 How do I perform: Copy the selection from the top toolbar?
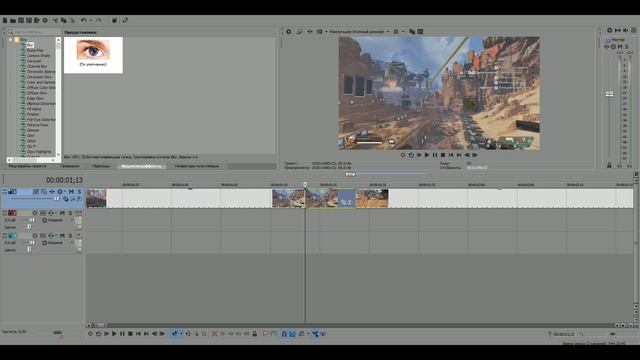(x=63, y=20)
